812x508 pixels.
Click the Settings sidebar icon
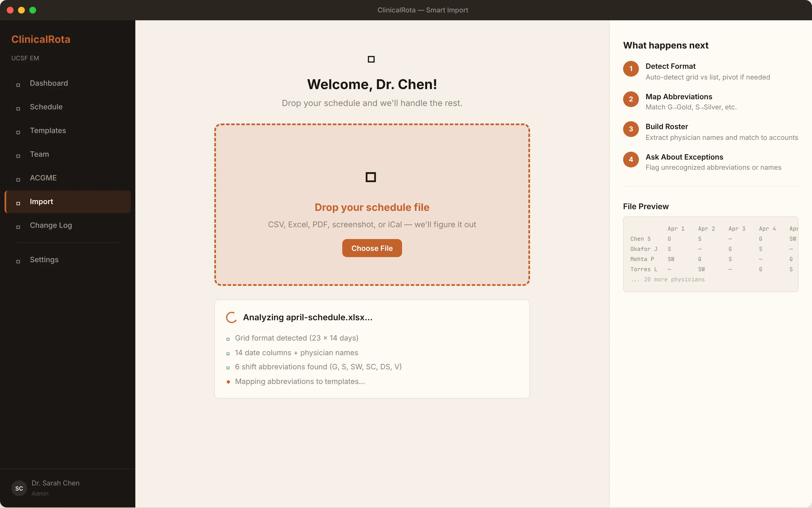18,261
